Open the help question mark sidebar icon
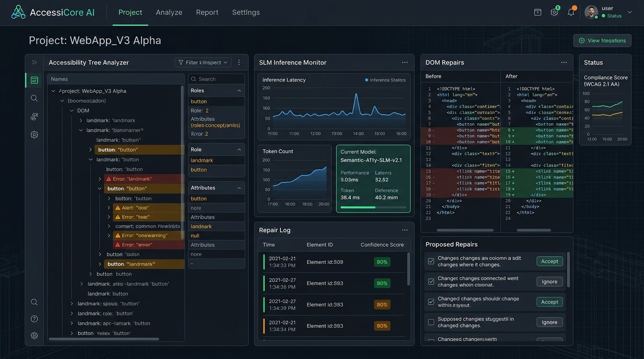This screenshot has height=359, width=644. click(x=34, y=319)
